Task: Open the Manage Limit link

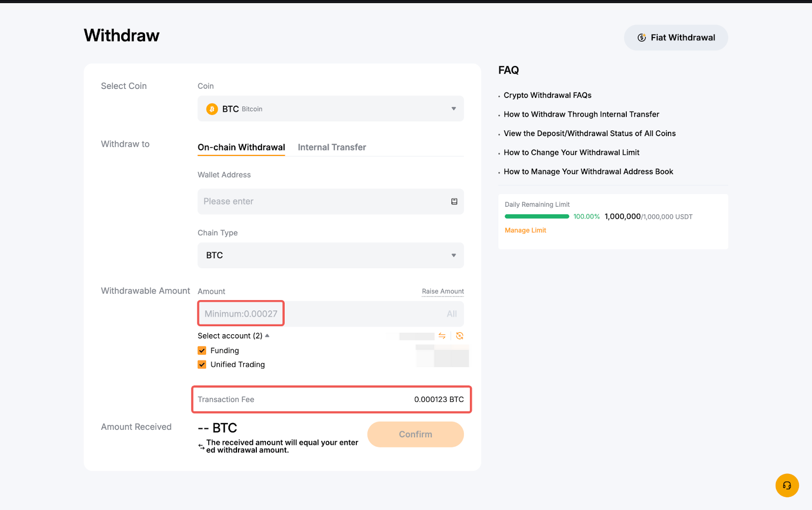Action: coord(525,231)
